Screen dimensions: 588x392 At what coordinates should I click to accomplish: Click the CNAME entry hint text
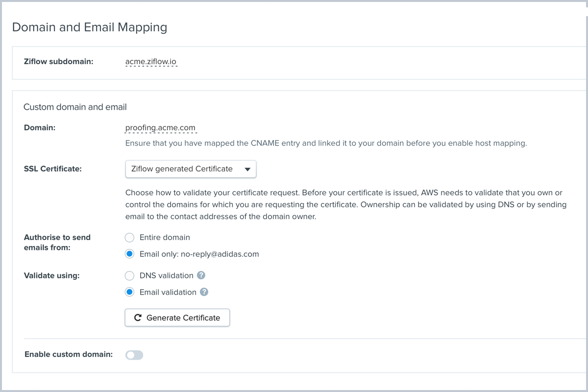[x=326, y=144]
